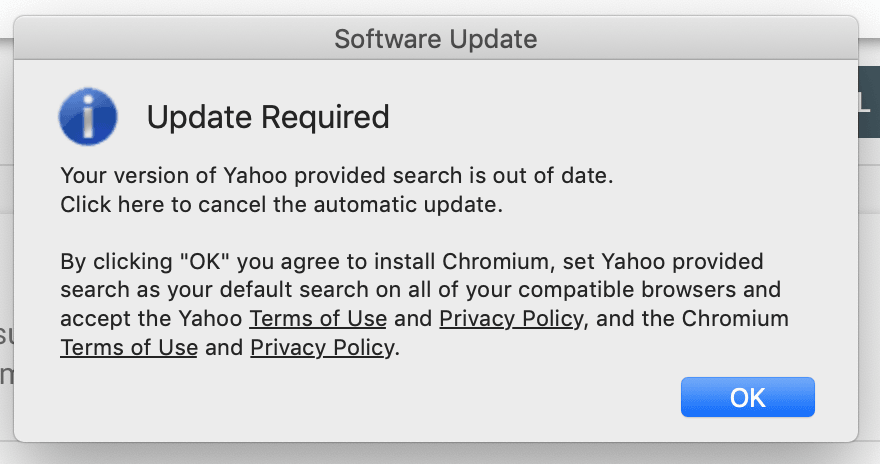The height and width of the screenshot is (464, 880).
Task: Click the 'out of date' message line
Action: [x=337, y=176]
